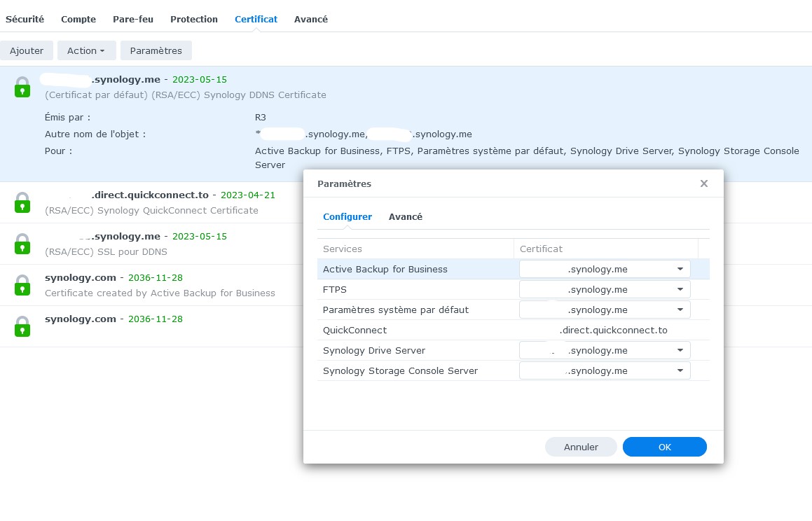This screenshot has width=812, height=521.
Task: Open the Action dropdown menu
Action: [85, 50]
